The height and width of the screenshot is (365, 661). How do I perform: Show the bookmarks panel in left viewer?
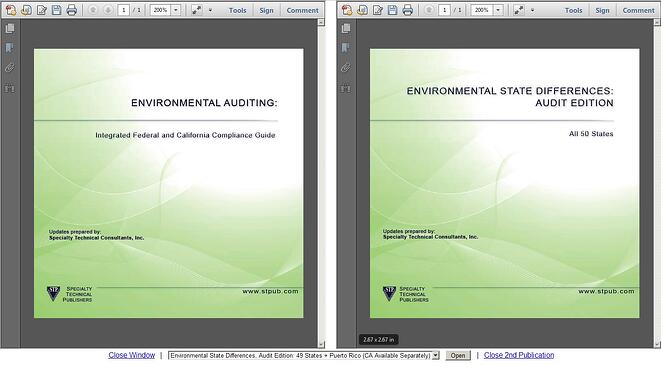tap(10, 48)
